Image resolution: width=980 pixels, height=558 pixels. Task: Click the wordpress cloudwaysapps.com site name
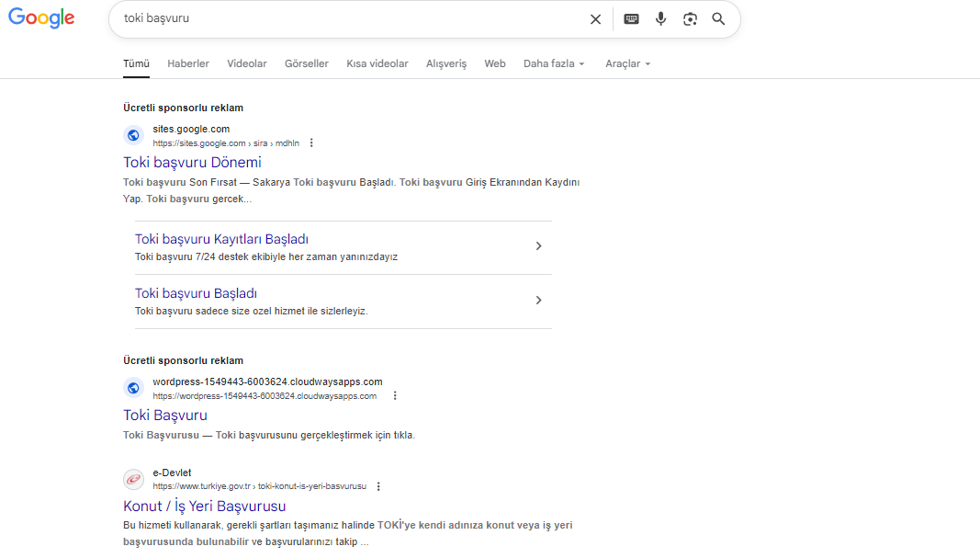pos(267,381)
